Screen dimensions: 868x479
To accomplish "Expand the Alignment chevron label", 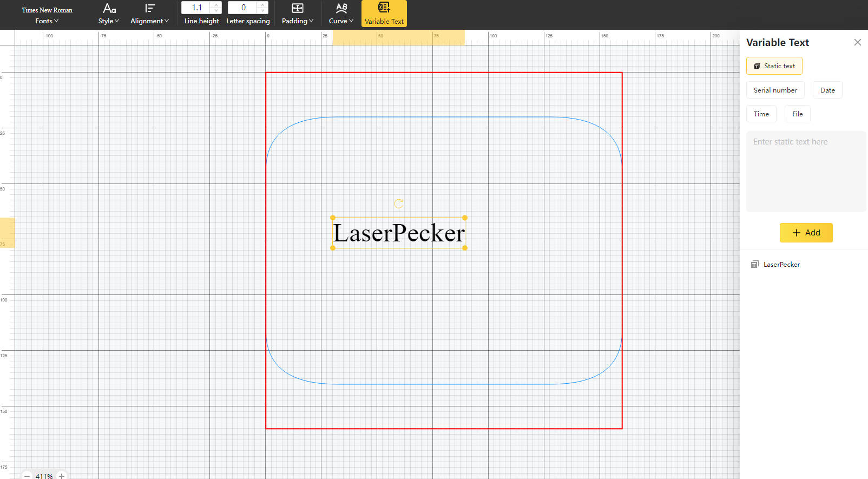I will (x=150, y=21).
